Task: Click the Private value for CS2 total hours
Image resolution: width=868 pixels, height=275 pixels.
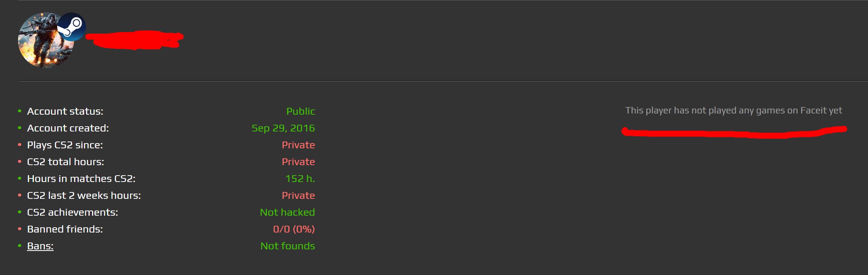Action: (298, 162)
